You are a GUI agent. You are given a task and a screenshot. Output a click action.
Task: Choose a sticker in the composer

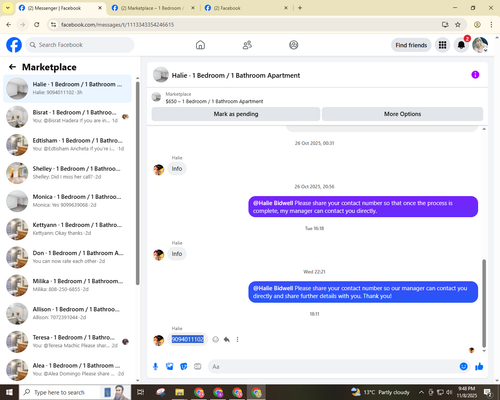click(x=184, y=367)
